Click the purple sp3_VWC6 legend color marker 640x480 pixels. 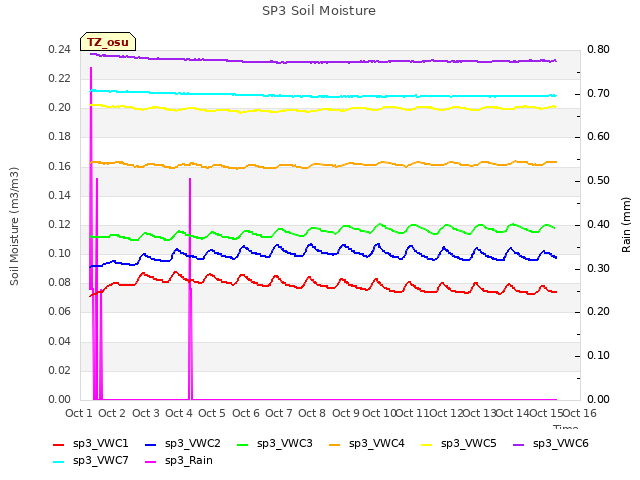tap(519, 444)
